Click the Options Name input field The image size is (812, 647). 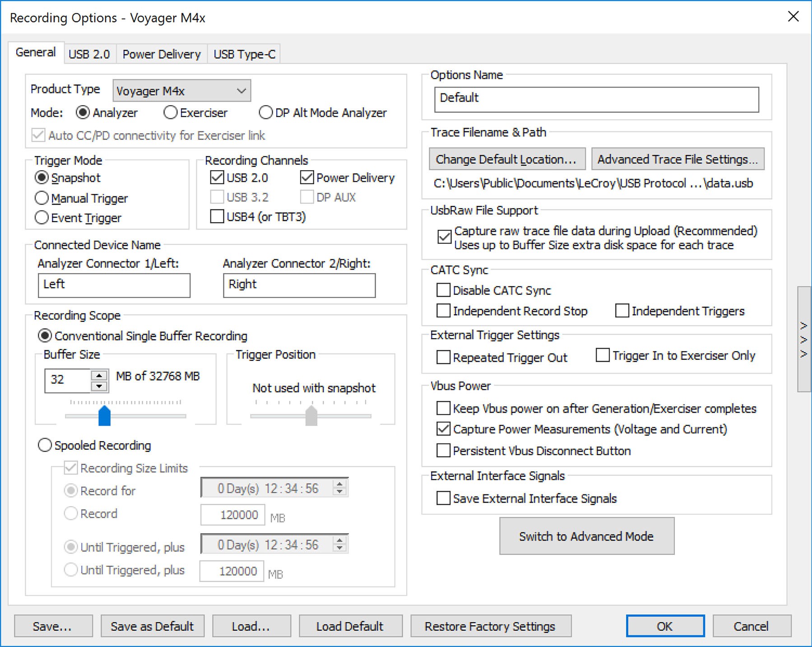tap(596, 99)
